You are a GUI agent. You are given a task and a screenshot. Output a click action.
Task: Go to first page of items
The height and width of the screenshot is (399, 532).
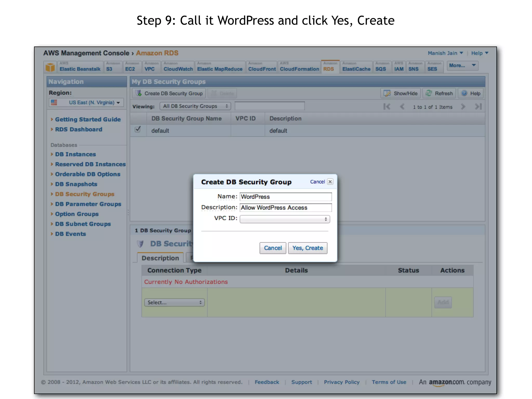[x=387, y=107]
